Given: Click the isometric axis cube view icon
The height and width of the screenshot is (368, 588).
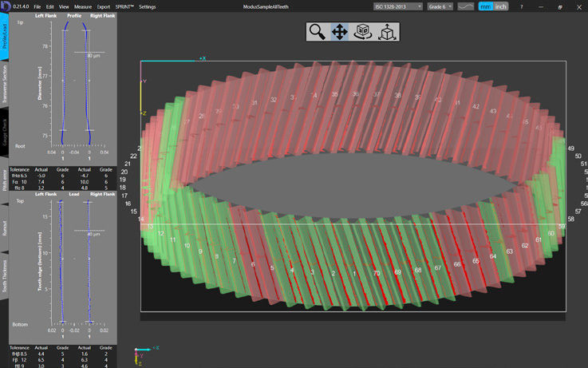Looking at the screenshot, I should click(387, 32).
